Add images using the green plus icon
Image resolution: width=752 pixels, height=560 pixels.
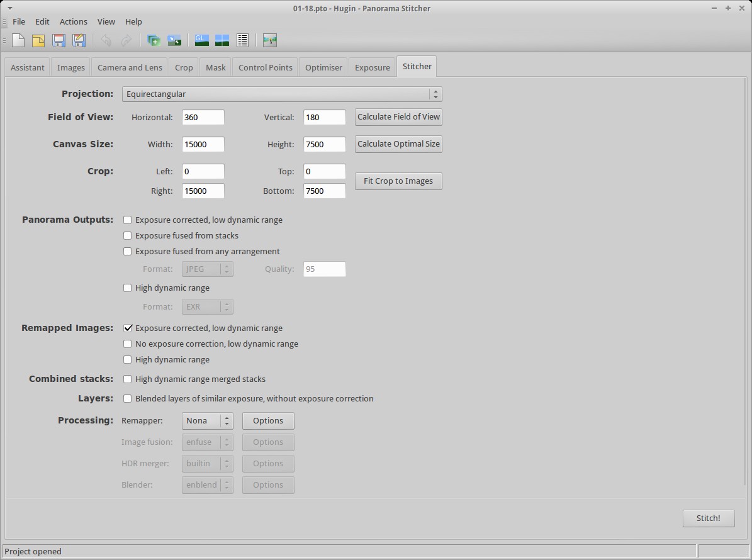[x=154, y=40]
